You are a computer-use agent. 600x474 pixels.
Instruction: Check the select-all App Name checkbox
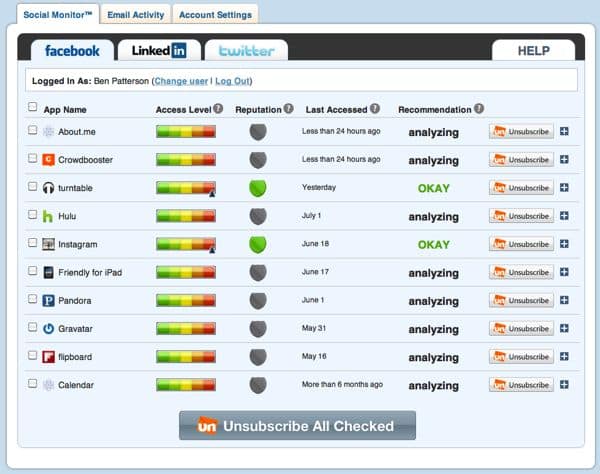point(33,107)
